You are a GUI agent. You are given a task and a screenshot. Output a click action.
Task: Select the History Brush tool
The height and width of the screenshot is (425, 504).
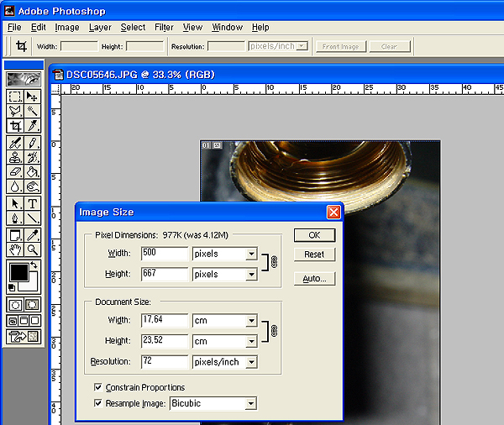32,157
